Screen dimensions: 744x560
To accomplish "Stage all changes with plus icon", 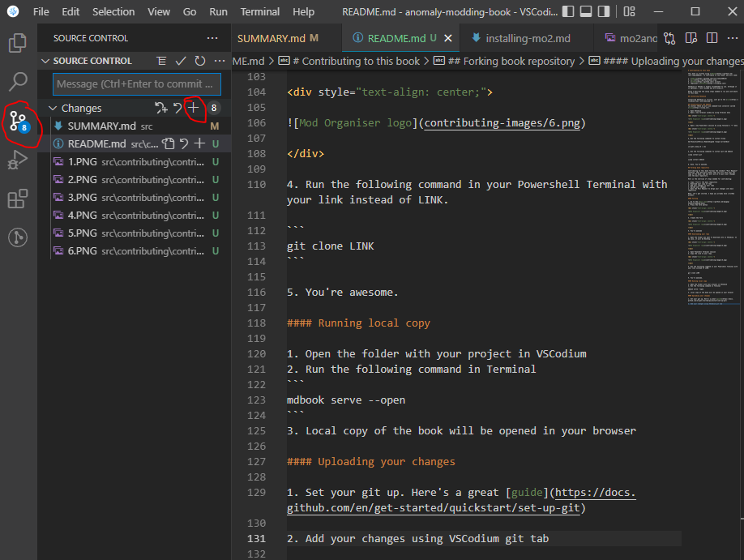I will coord(193,108).
